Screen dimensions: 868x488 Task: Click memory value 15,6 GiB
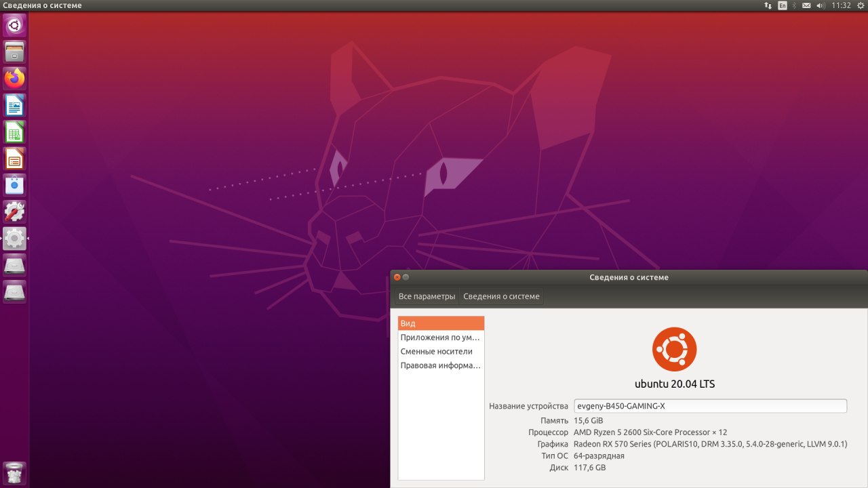(589, 420)
